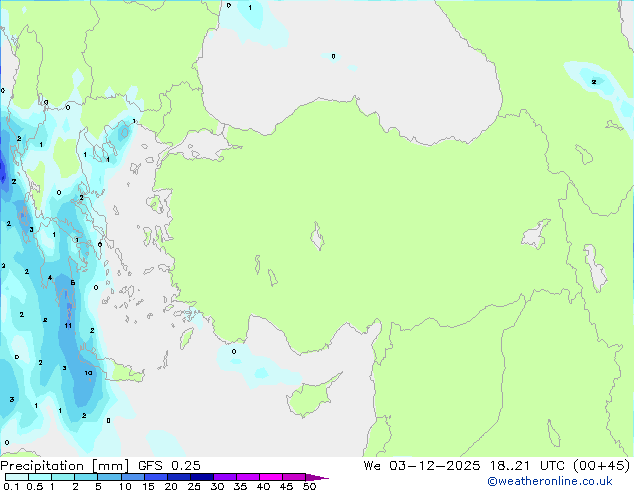Click the '0.1' legend scale label
Image resolution: width=634 pixels, height=490 pixels.
point(11,486)
